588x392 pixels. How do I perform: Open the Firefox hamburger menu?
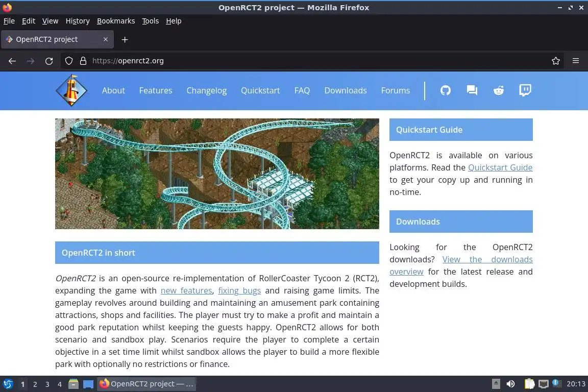pos(576,61)
